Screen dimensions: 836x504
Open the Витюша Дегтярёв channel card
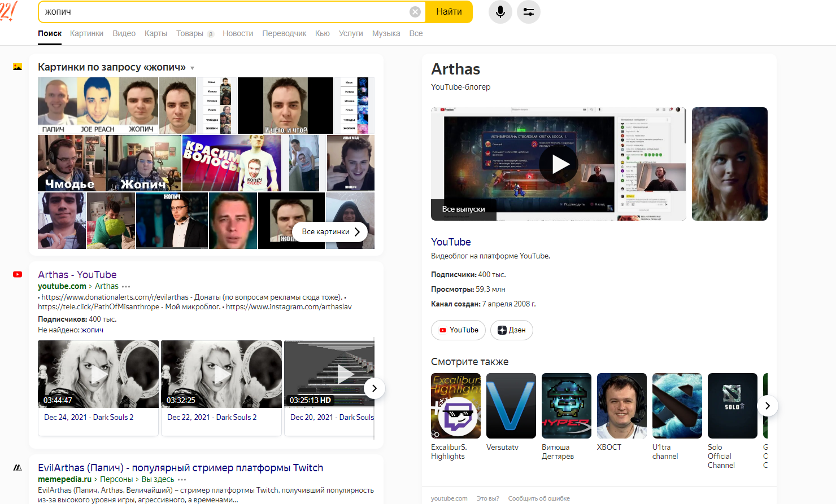(x=567, y=417)
